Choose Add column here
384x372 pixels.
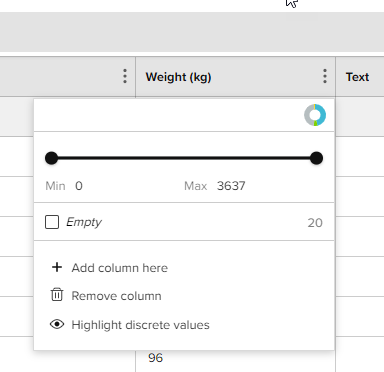click(120, 268)
